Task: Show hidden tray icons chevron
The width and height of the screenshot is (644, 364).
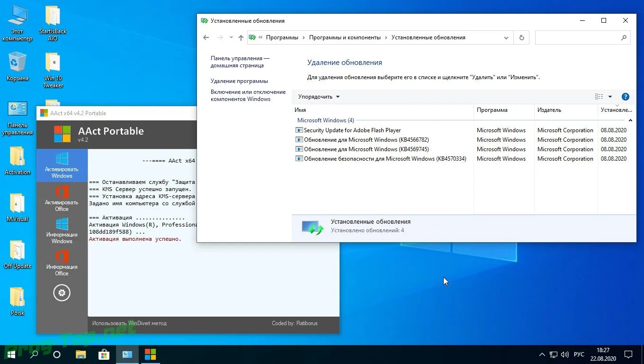Action: [542, 354]
